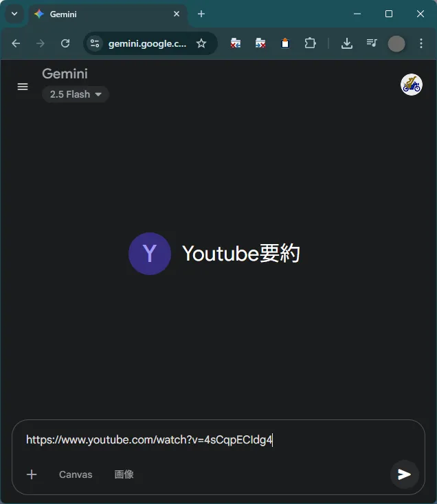Viewport: 437px width, 504px height.
Task: Click the Gemini logo text
Action: [65, 74]
